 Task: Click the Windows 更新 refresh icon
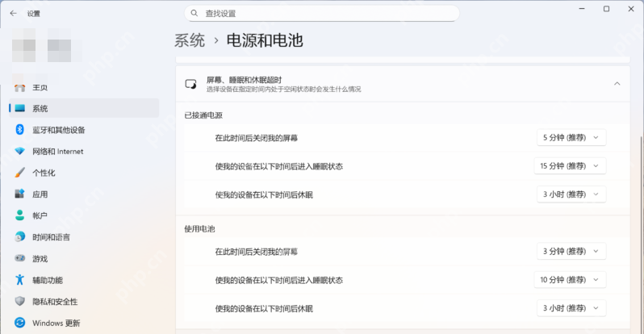[x=19, y=323]
